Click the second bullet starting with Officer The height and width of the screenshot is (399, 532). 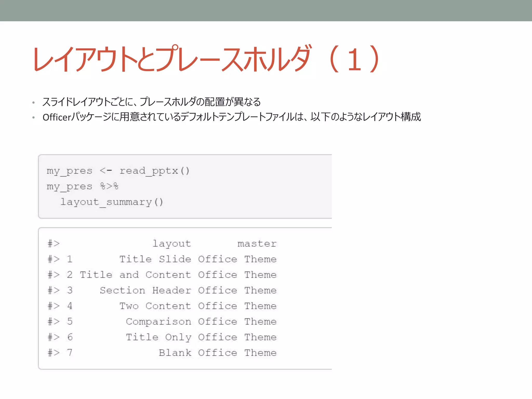231,117
